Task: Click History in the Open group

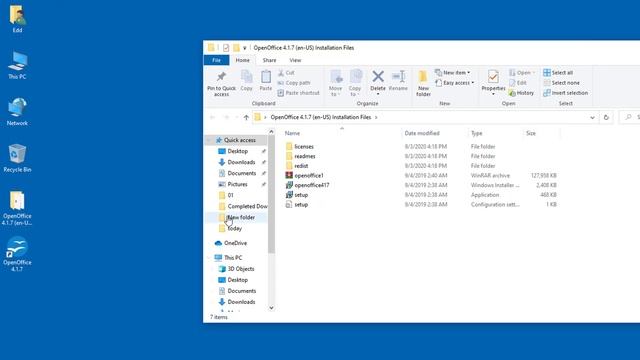Action: tap(521, 93)
